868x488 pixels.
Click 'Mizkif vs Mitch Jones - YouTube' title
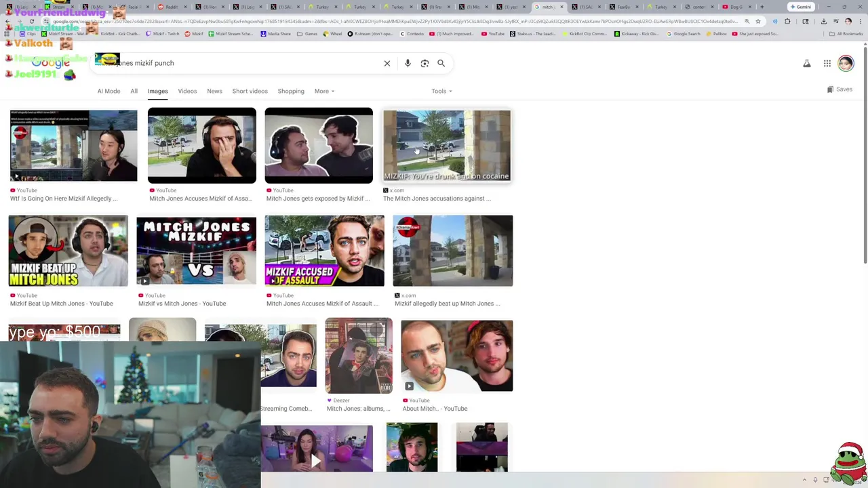click(x=182, y=304)
